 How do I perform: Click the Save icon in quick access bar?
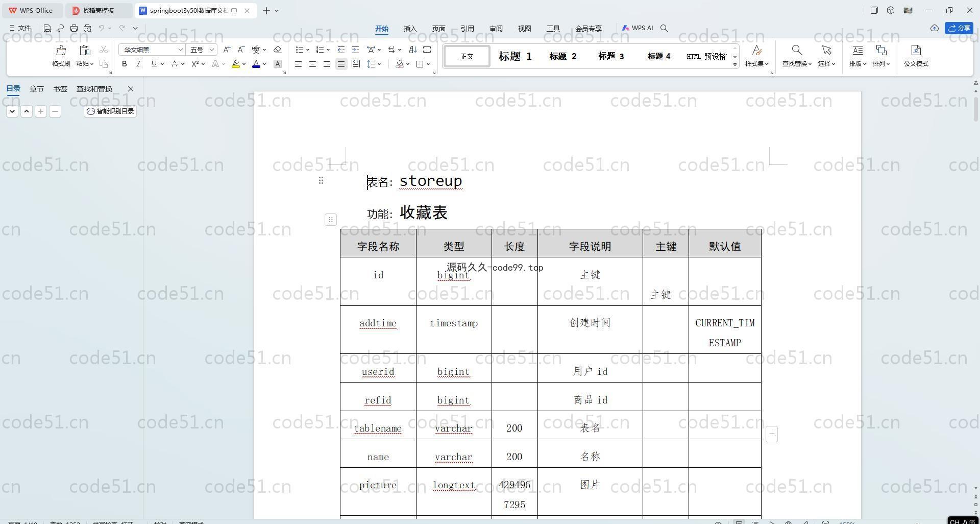pyautogui.click(x=47, y=28)
